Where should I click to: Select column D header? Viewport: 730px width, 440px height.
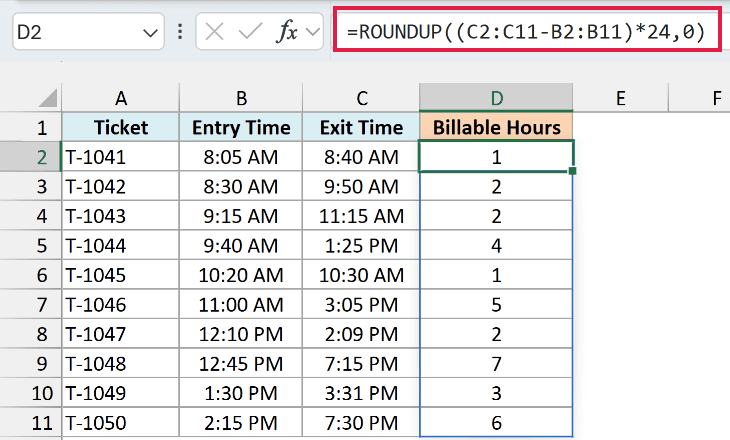pos(496,98)
